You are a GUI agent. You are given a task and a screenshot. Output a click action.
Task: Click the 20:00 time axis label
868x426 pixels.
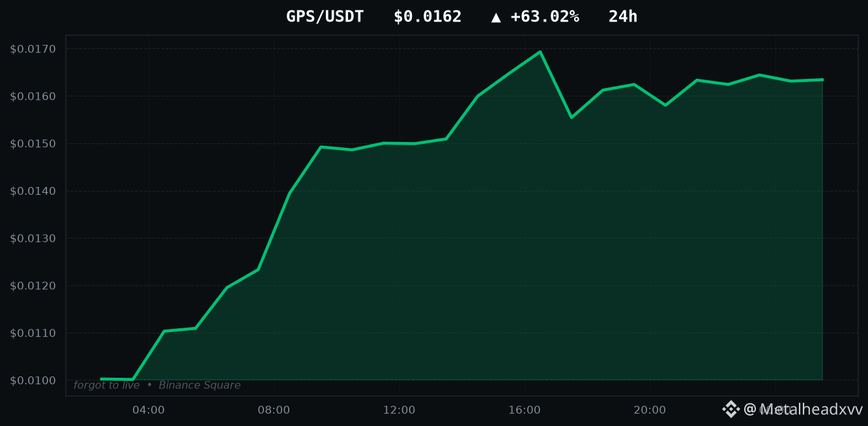click(x=650, y=410)
